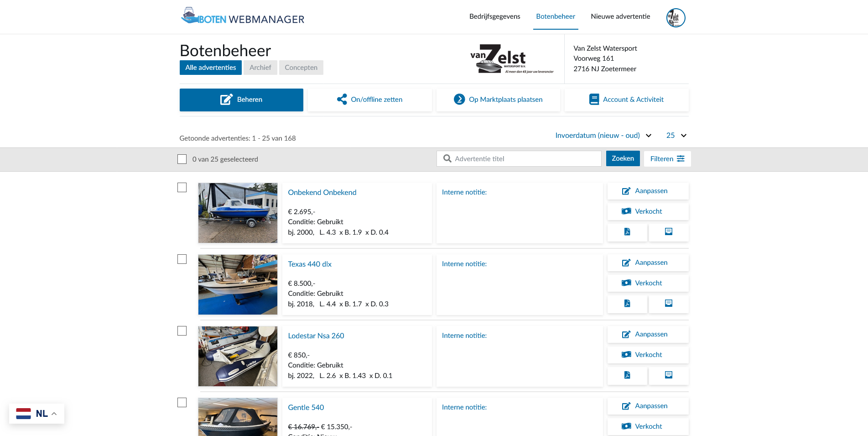
Task: Open the Filteren options
Action: [667, 159]
